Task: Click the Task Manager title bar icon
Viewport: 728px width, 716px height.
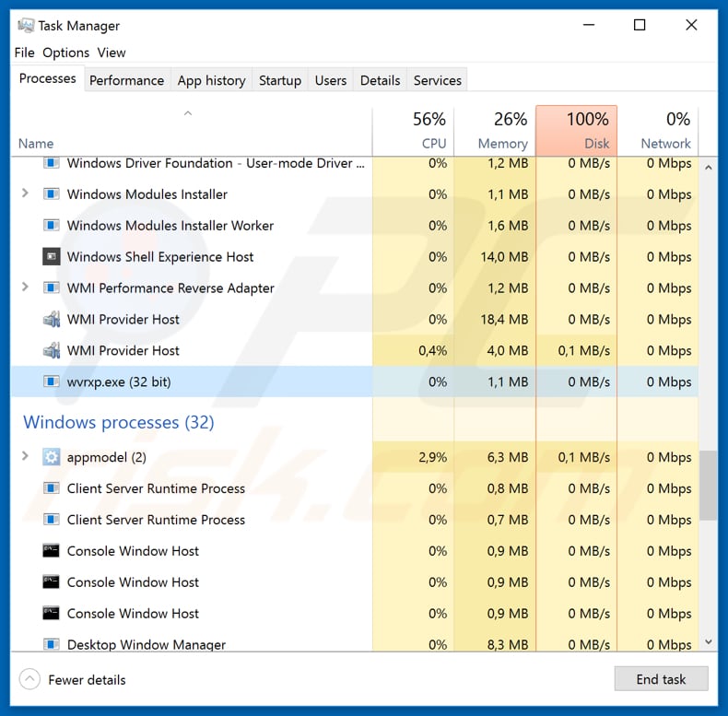Action: coord(26,25)
